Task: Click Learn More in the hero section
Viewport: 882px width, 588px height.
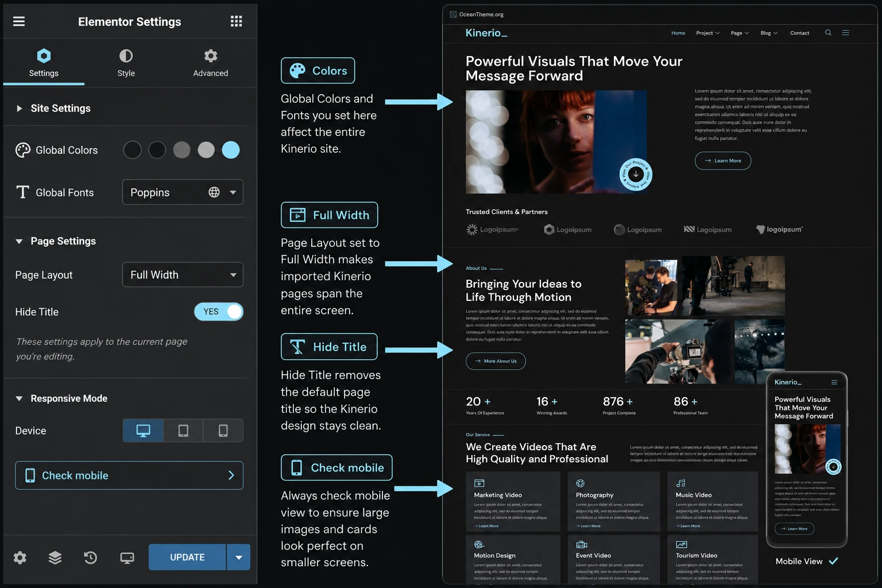Action: pyautogui.click(x=723, y=161)
